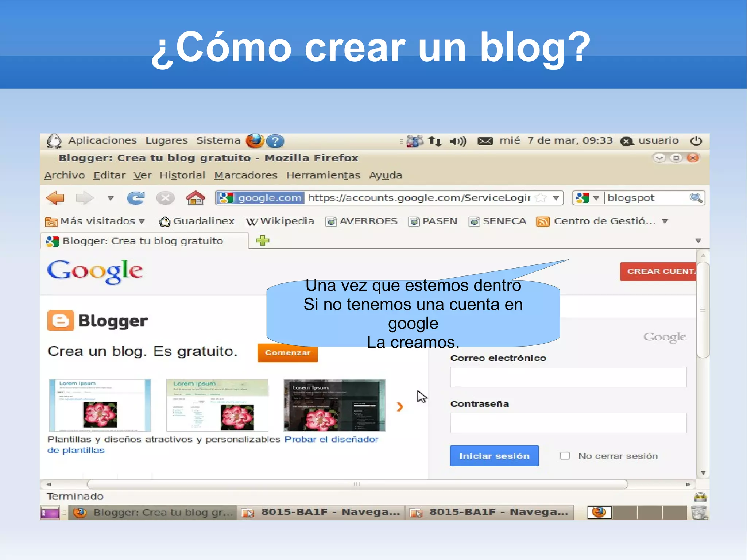This screenshot has width=747, height=560.
Task: Click the horizontal page scrollbar
Action: coord(357,484)
